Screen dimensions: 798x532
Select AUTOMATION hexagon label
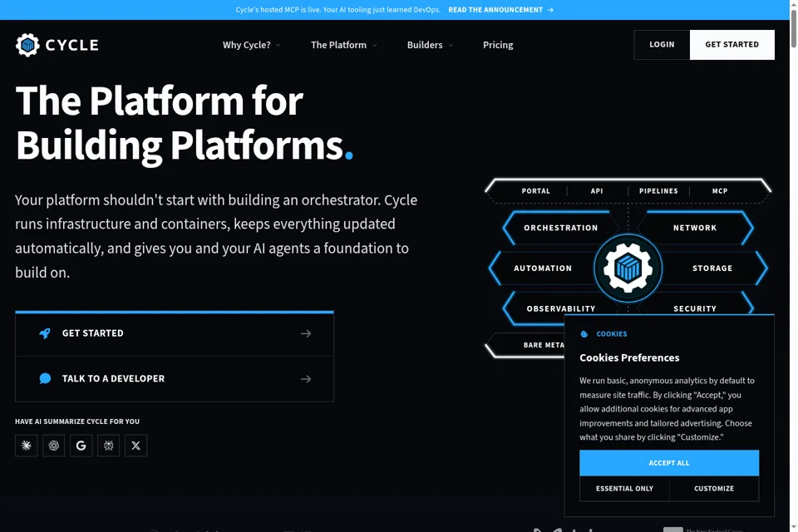543,268
